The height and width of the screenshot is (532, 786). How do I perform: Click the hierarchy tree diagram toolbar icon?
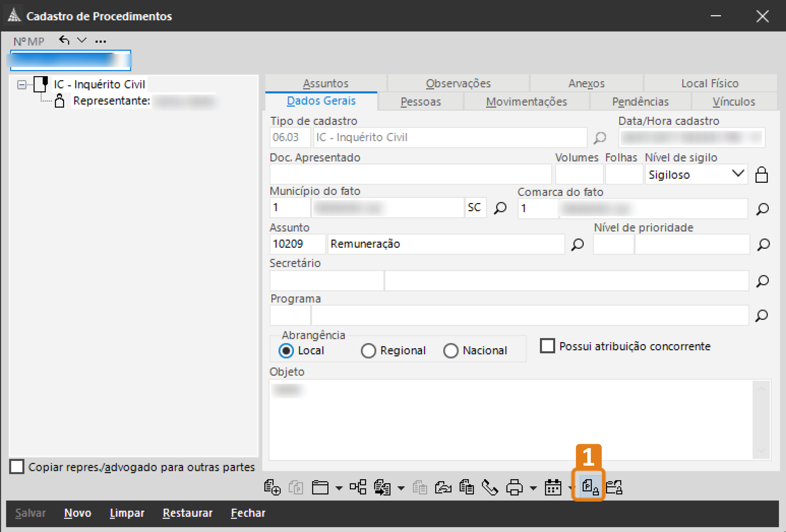358,487
